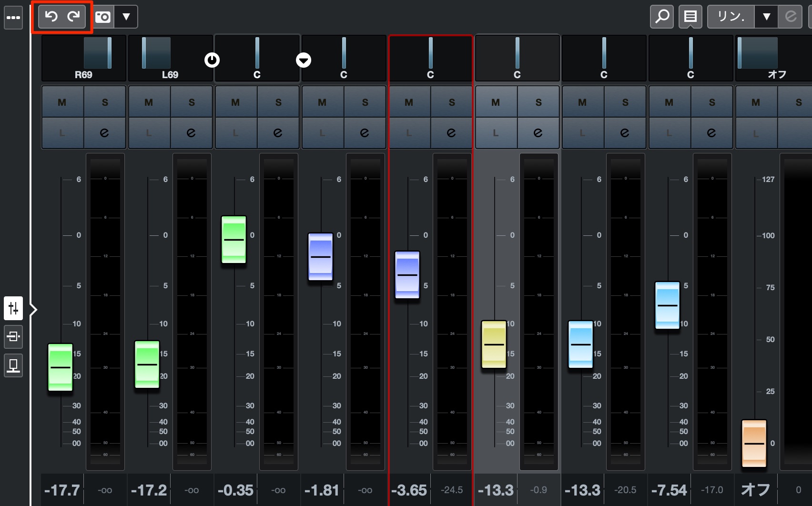Click the orange fader on the オフ channel
This screenshot has width=812, height=506.
(x=754, y=444)
